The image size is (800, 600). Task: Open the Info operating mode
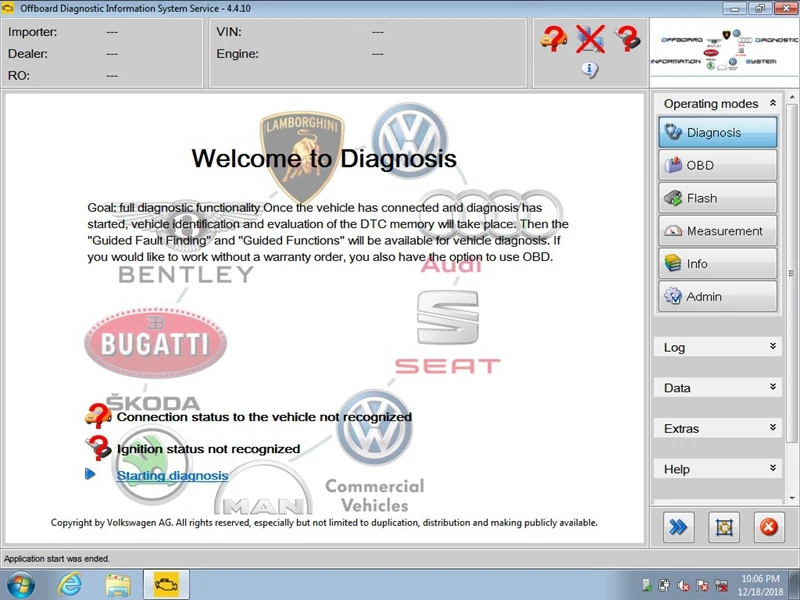click(718, 264)
